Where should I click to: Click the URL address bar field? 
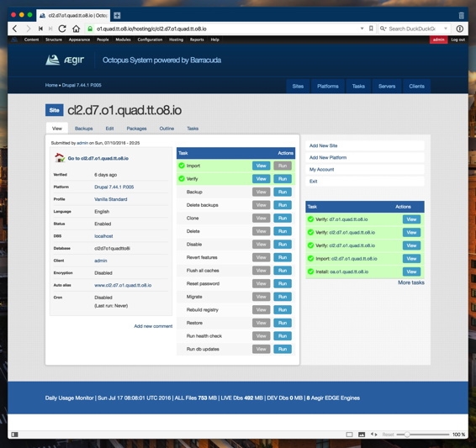click(225, 29)
